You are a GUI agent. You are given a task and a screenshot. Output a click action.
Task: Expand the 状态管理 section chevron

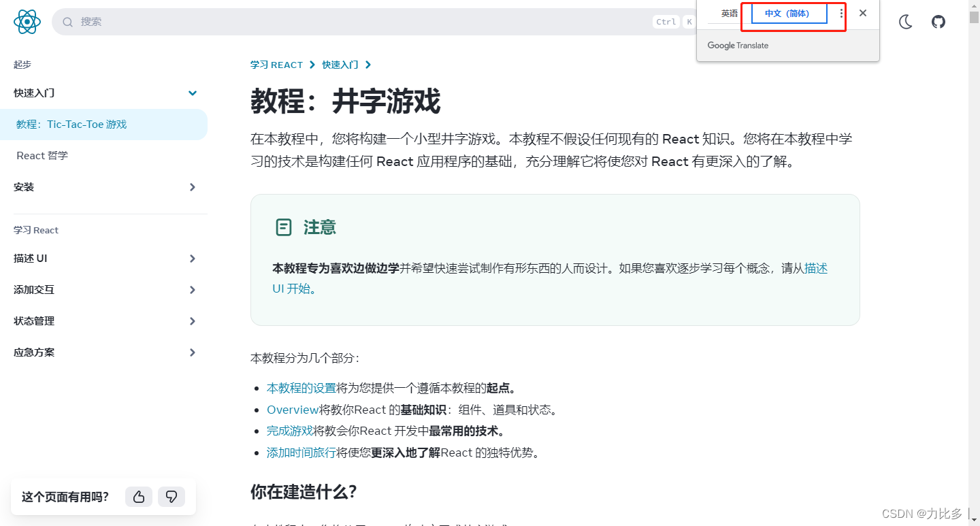pyautogui.click(x=193, y=321)
